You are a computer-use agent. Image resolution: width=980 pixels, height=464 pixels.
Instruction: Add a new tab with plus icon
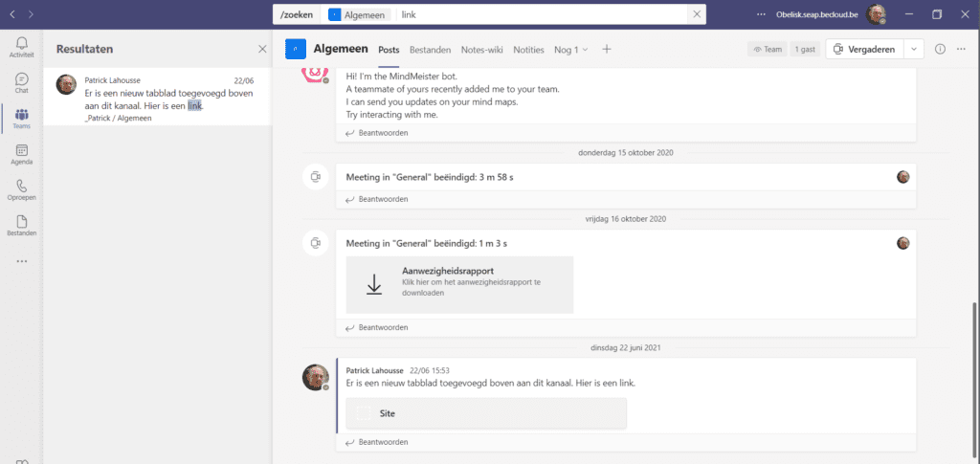coord(606,50)
